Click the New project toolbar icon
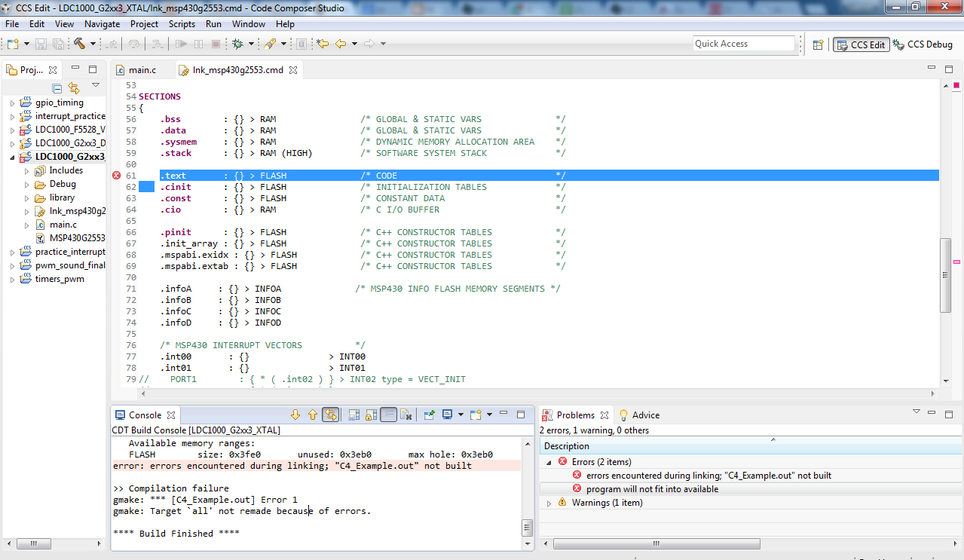The height and width of the screenshot is (560, 964). coord(13,44)
